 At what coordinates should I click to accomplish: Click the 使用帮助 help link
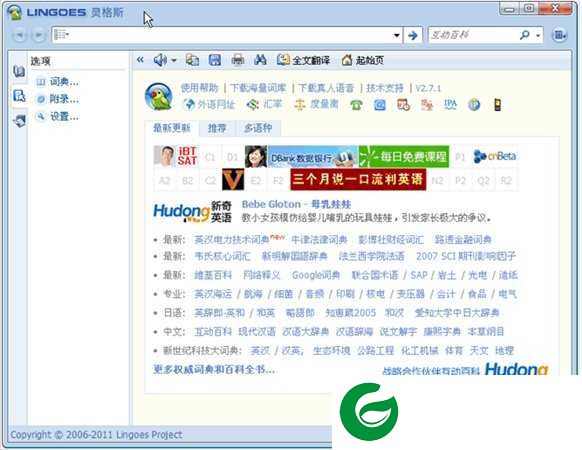coord(200,88)
